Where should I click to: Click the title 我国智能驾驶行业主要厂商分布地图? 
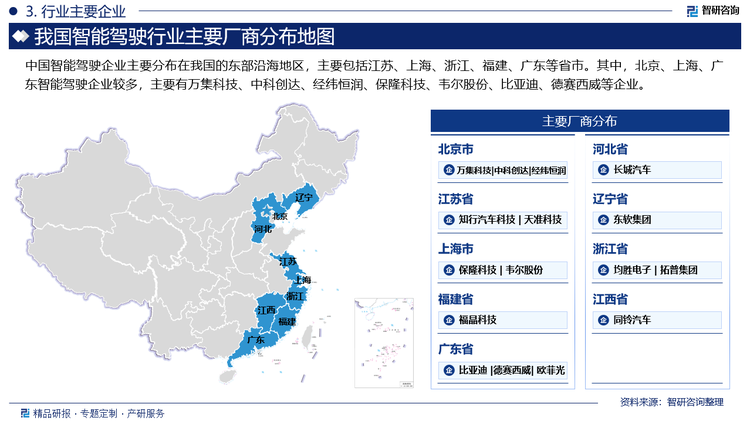click(184, 36)
